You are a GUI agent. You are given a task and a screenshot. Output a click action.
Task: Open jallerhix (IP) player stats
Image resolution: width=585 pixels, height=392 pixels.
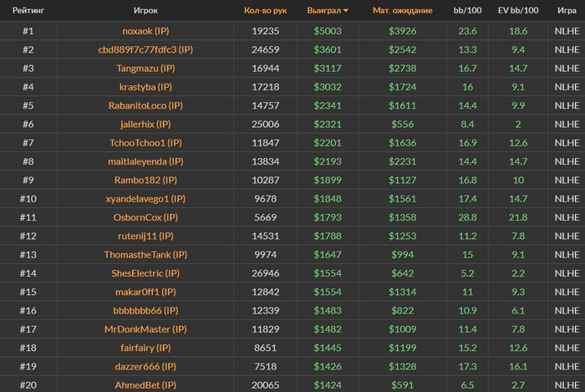[145, 125]
